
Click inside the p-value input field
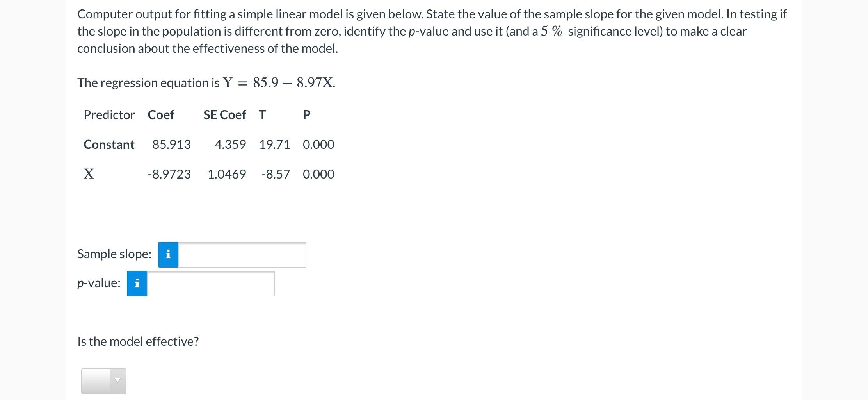[211, 284]
